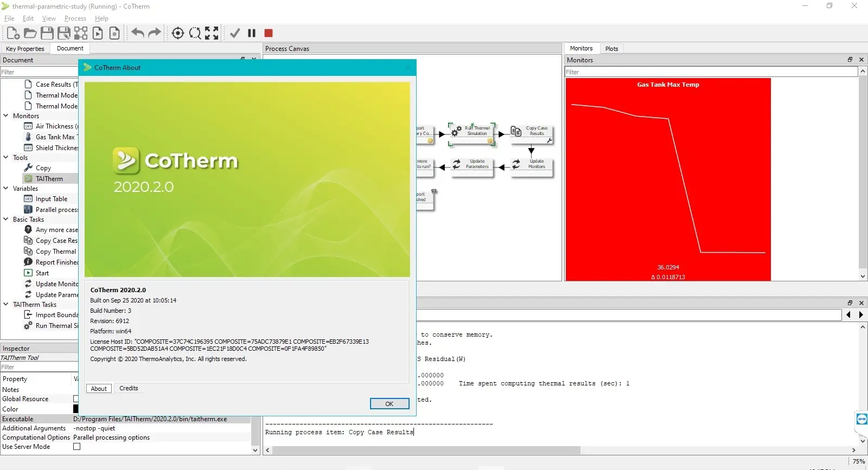Click console left navigation arrow
Screen dimensions: 868x470
click(848, 314)
